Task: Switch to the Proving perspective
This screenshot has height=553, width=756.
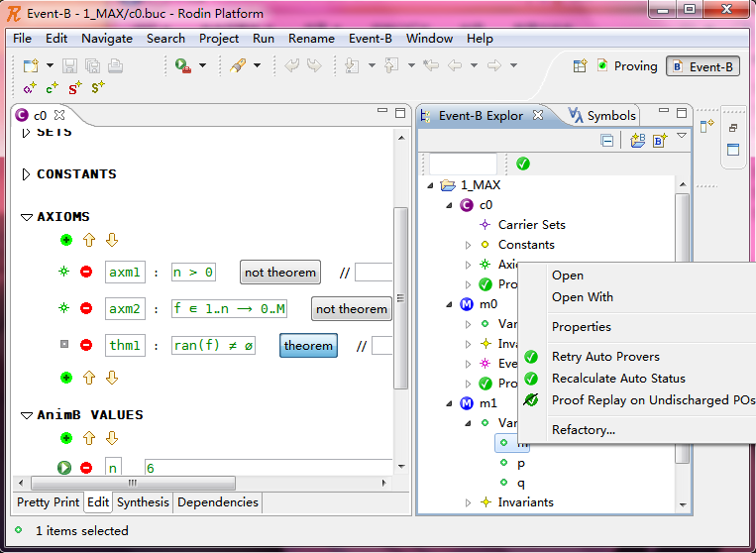Action: click(x=627, y=66)
